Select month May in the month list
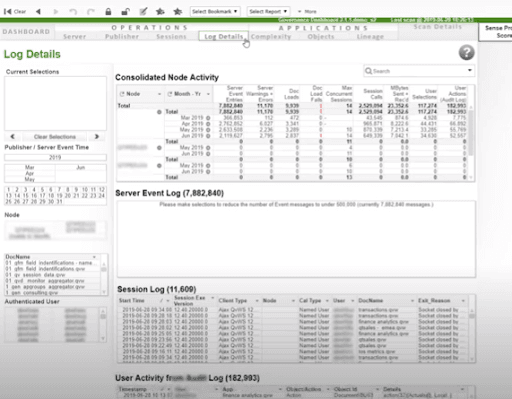512x399 pixels. pyautogui.click(x=30, y=179)
